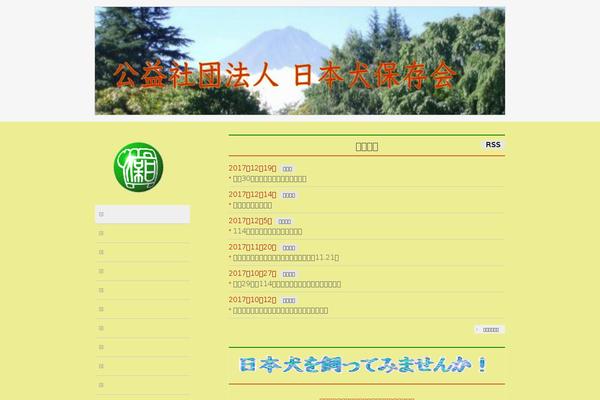600x400 pixels.
Task: Open news title ending with '11.21'
Action: click(x=286, y=258)
